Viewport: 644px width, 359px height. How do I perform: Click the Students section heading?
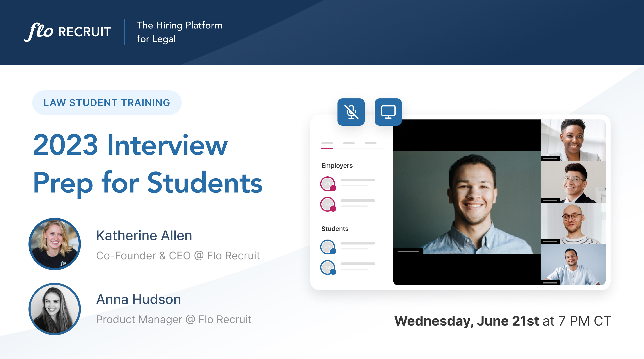click(x=335, y=229)
